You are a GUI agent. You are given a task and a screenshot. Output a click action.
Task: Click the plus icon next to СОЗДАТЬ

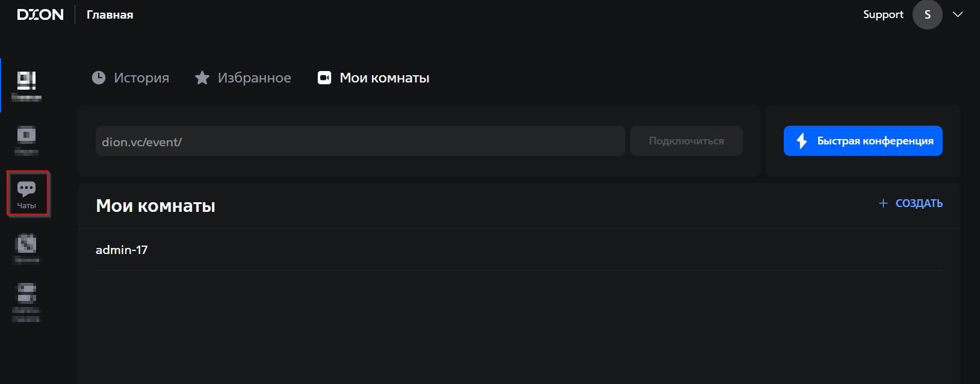[x=883, y=203]
